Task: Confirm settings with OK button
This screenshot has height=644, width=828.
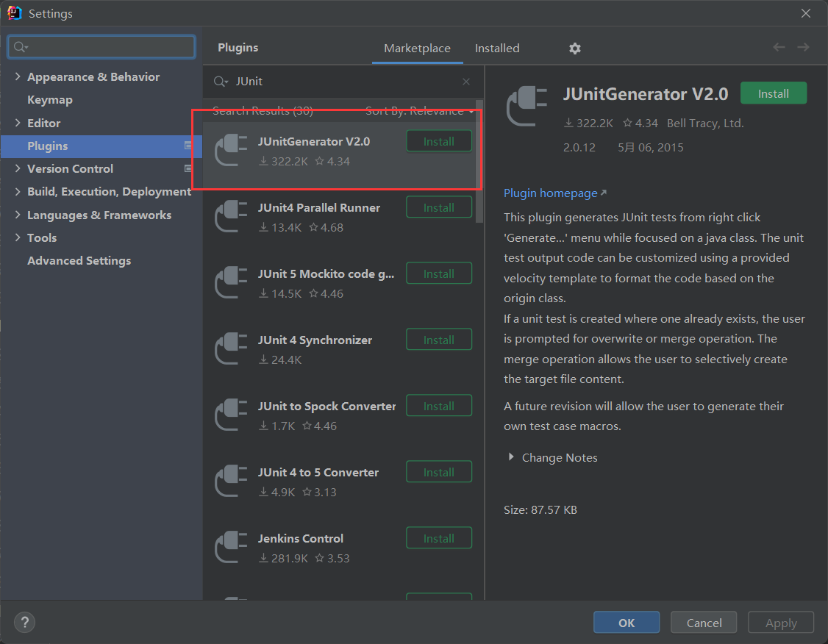Action: coord(627,623)
